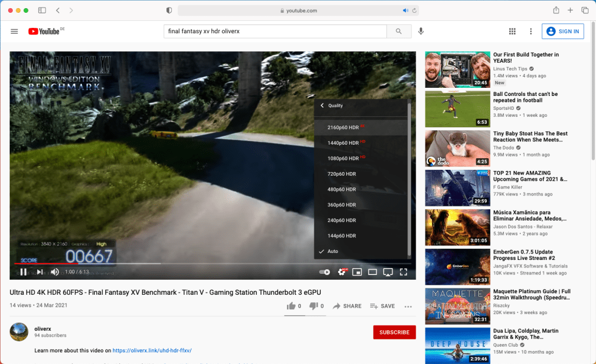Go back from Quality submenu
Viewport: 596px width, 364px height.
322,106
